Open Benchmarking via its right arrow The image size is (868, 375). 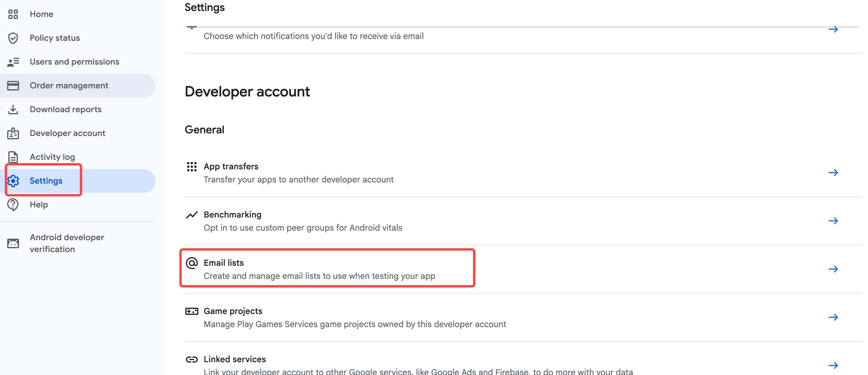(833, 221)
